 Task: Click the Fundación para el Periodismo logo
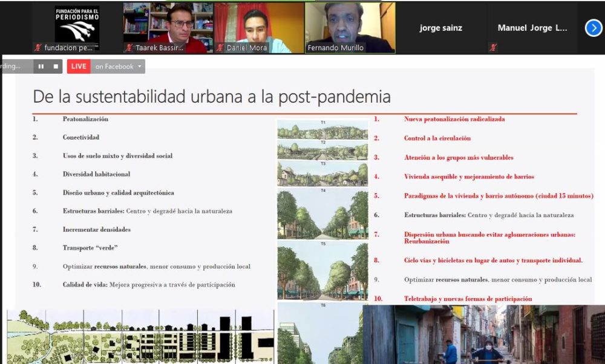pyautogui.click(x=77, y=23)
